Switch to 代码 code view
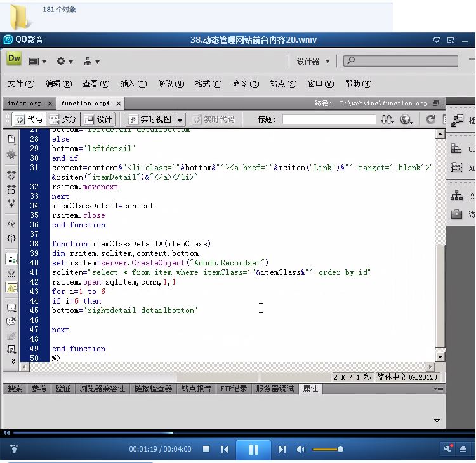Viewport: 476px width, 463px height. 29,119
